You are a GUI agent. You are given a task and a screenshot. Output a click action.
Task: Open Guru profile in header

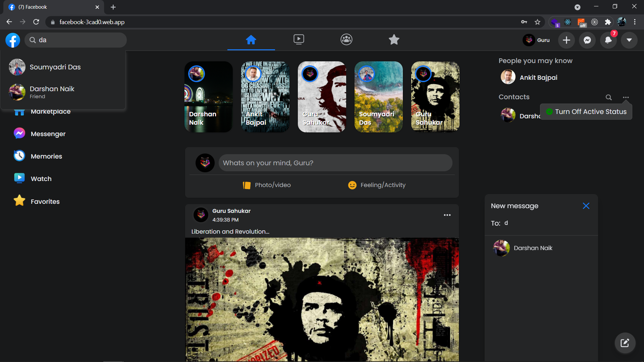pyautogui.click(x=536, y=40)
